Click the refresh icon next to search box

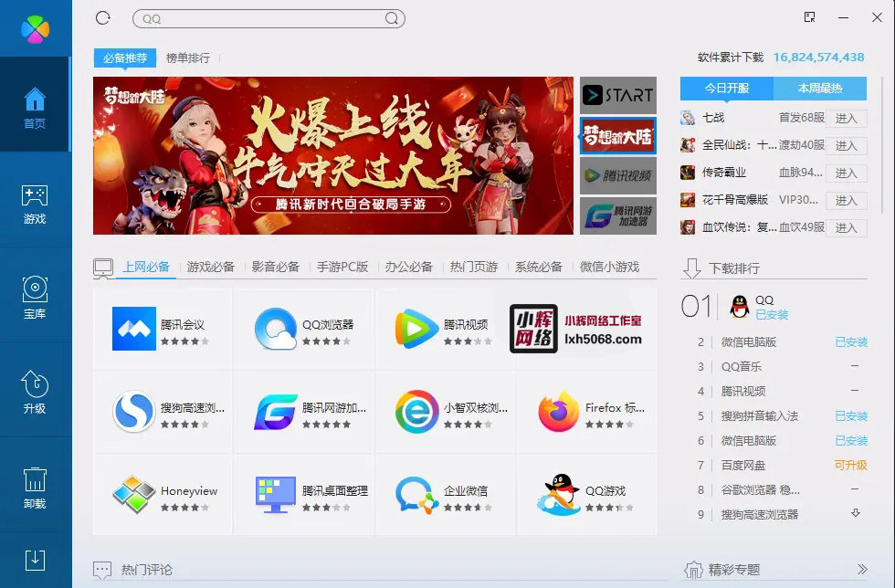coord(103,18)
